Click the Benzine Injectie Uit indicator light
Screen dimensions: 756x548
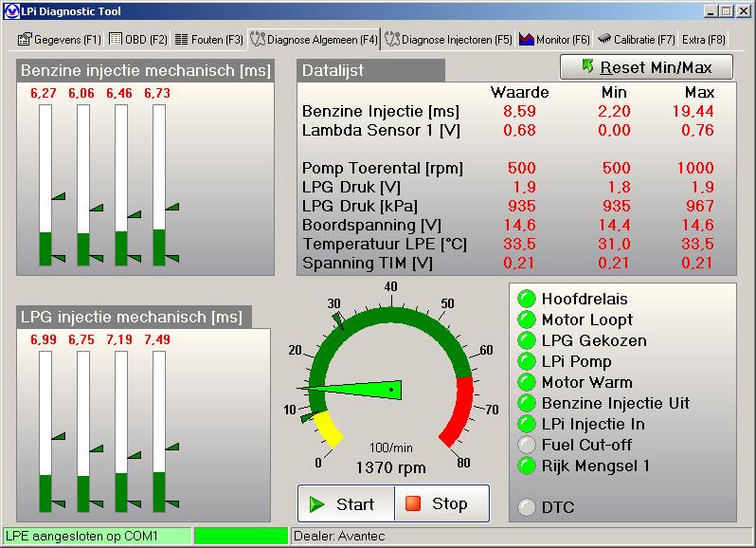tap(527, 403)
